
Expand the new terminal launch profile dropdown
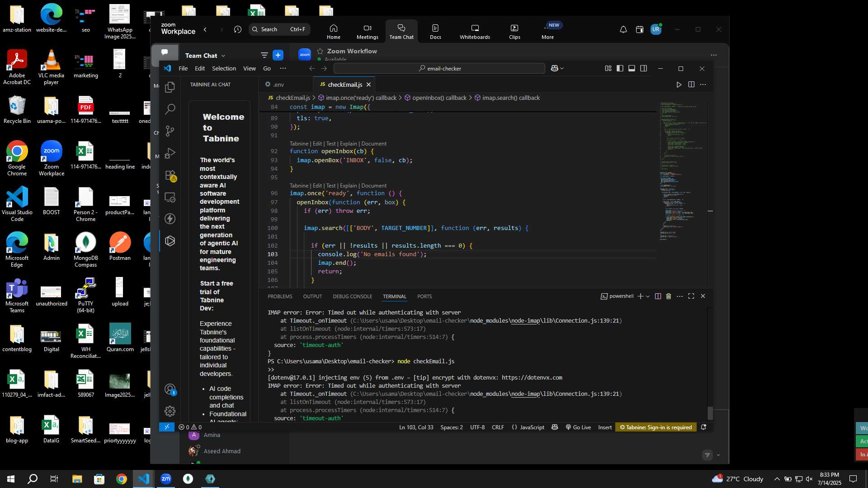[x=648, y=296]
